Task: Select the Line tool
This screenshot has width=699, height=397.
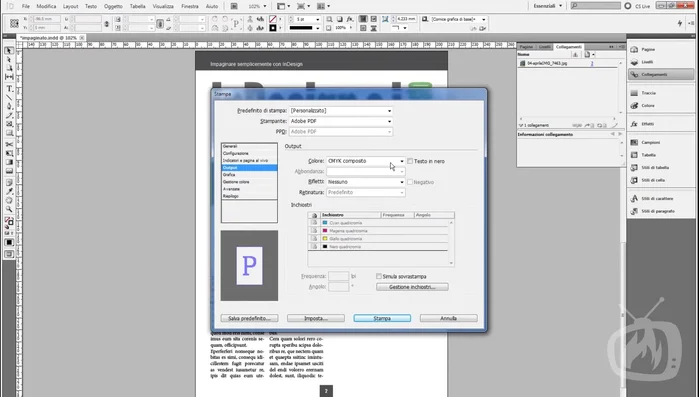Action: pyautogui.click(x=9, y=98)
